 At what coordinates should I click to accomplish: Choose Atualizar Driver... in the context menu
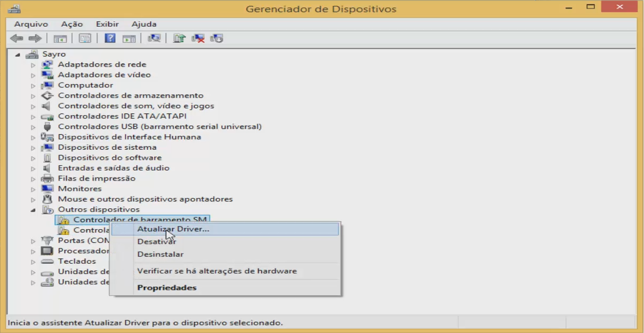pyautogui.click(x=224, y=229)
